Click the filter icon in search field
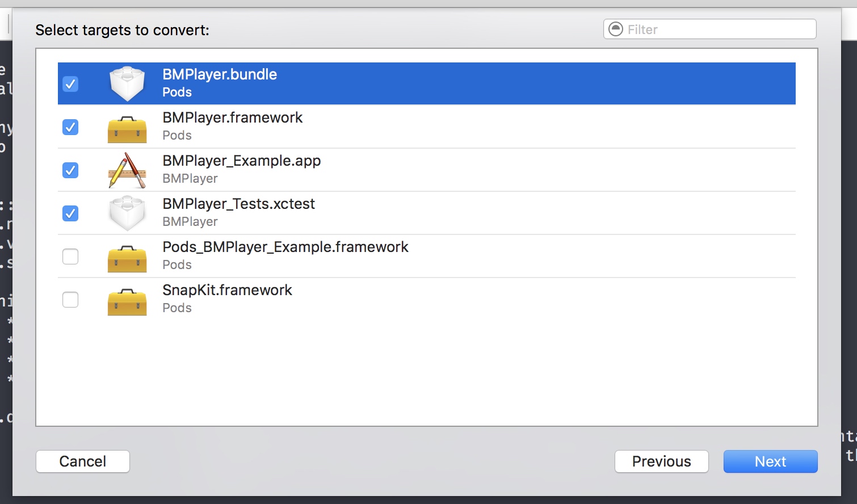Viewport: 857px width, 504px height. (x=615, y=29)
